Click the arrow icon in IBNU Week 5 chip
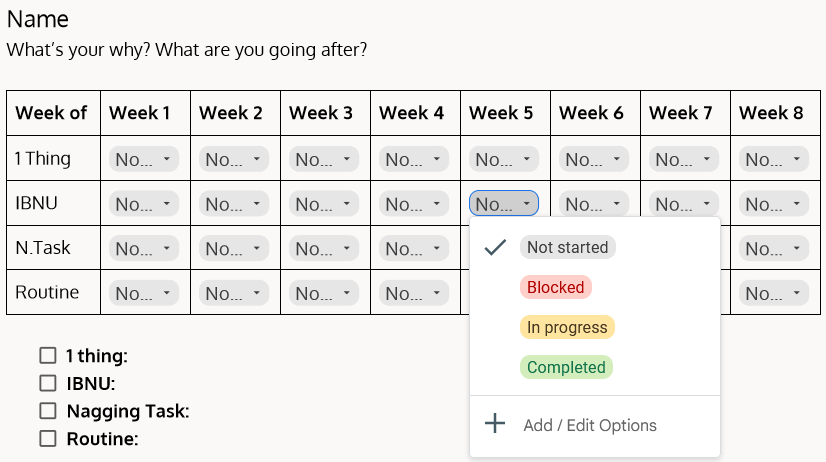Screen dimensions: 826x462 click(x=526, y=203)
